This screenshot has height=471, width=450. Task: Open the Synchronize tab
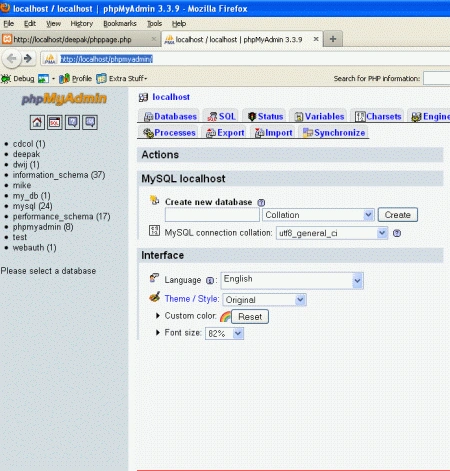point(334,133)
